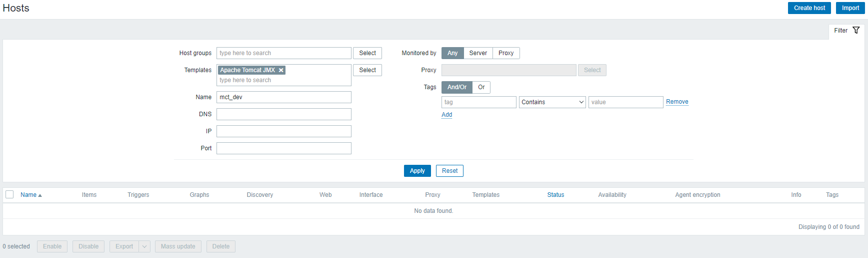Image resolution: width=868 pixels, height=258 pixels.
Task: Click the Triggers column header
Action: pyautogui.click(x=138, y=195)
